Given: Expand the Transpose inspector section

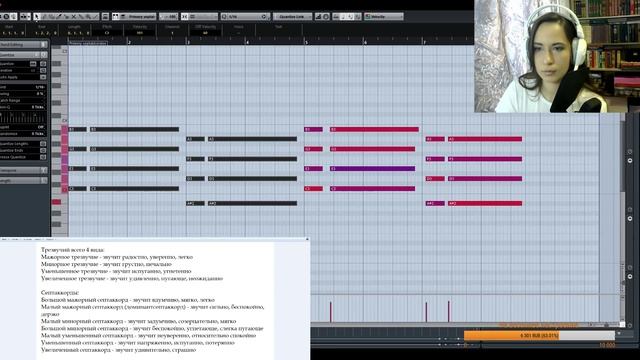Looking at the screenshot, I should coord(24,170).
